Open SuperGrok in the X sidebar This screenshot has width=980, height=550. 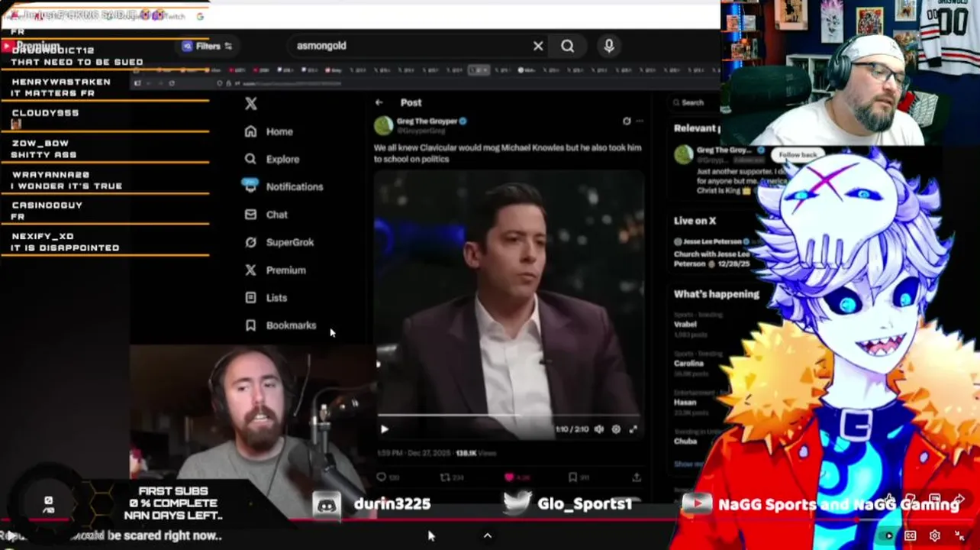(279, 242)
